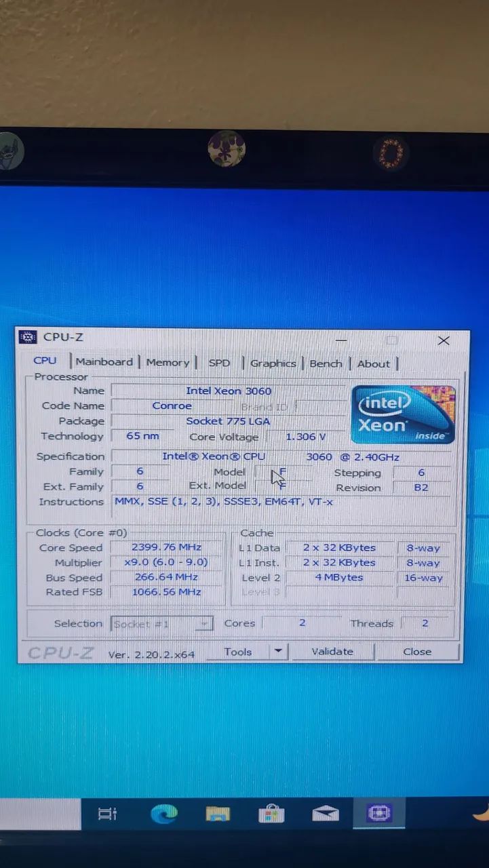
Task: Open the About tab
Action: [374, 364]
